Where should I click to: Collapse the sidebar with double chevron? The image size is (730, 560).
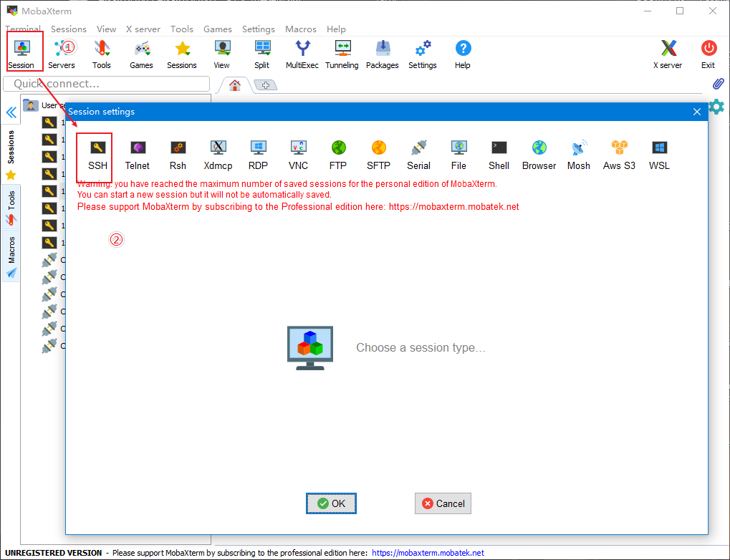click(x=11, y=112)
